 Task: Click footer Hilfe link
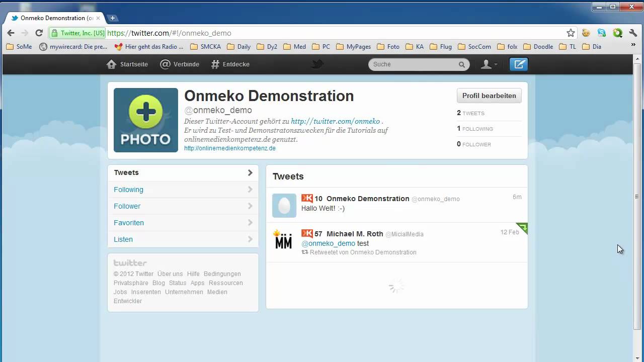coord(193,274)
